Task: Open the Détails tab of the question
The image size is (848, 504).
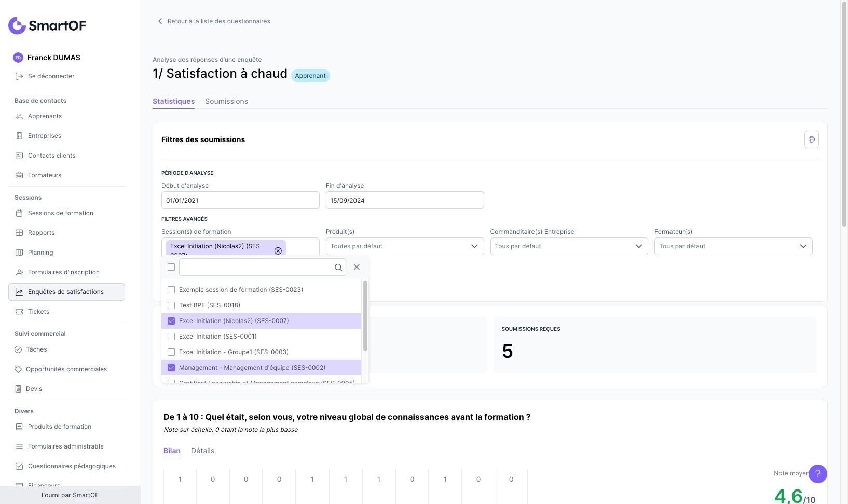Action: [x=202, y=451]
